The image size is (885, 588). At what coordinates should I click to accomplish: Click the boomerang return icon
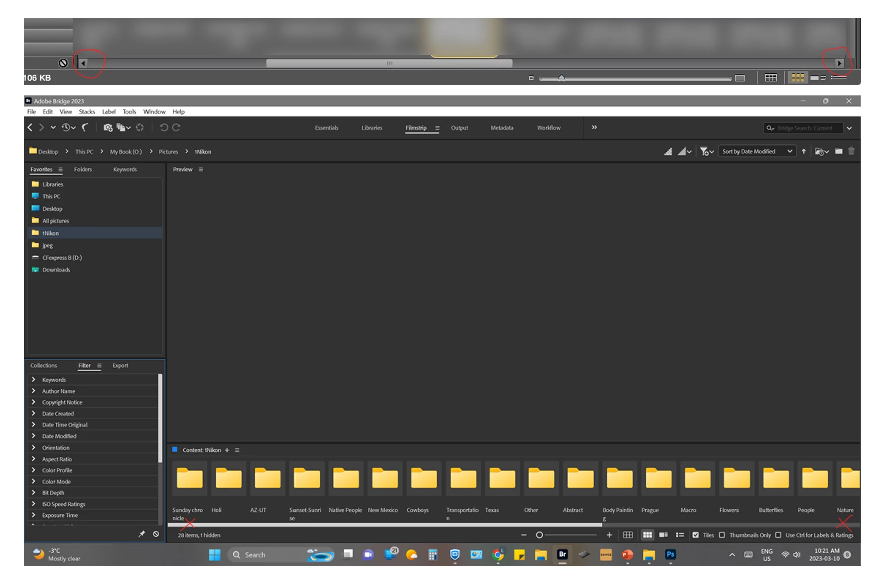click(85, 128)
